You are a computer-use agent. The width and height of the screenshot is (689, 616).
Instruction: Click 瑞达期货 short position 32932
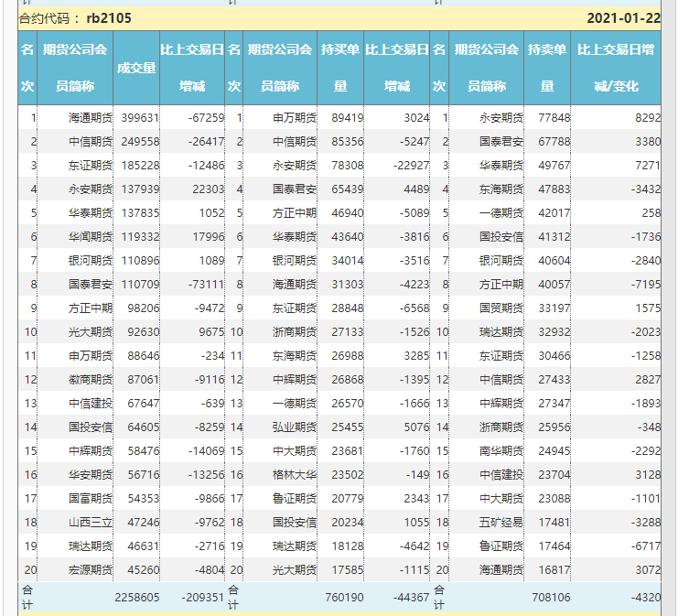(554, 331)
